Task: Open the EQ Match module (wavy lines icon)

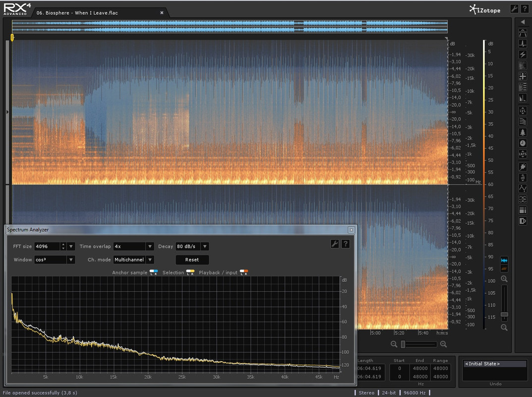Action: pos(523,122)
